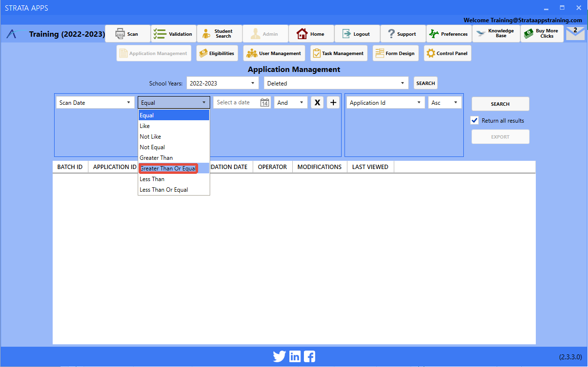Open the Asc sort order dropdown
Viewport: 588px width, 367px height.
(445, 102)
